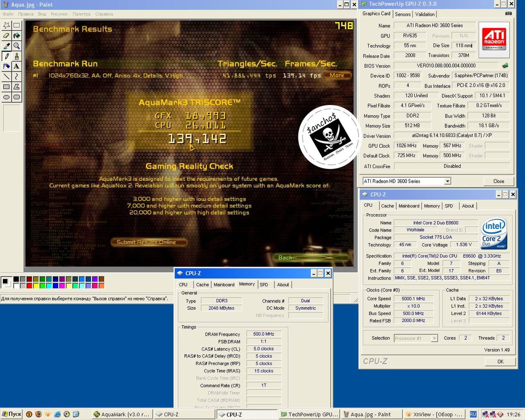The height and width of the screenshot is (420, 525).
Task: Switch to the Sensors tab in GPU-Z
Action: (403, 14)
